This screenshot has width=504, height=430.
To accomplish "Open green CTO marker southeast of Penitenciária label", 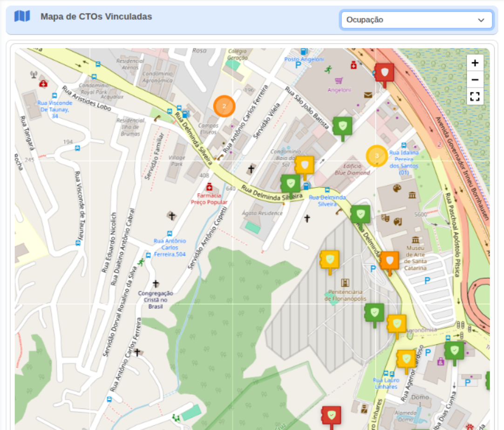I will point(374,313).
